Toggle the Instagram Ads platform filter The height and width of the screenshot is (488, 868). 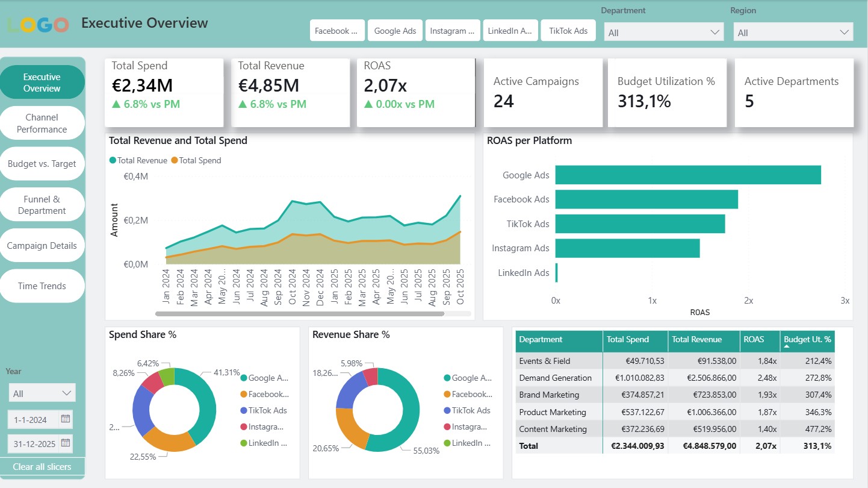[453, 30]
